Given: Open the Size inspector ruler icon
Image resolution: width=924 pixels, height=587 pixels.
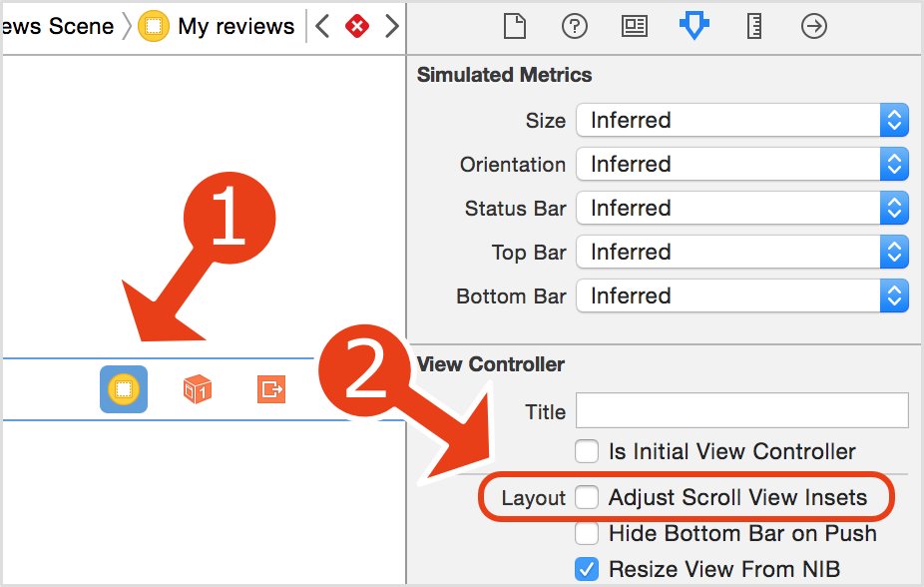Looking at the screenshot, I should tap(754, 27).
